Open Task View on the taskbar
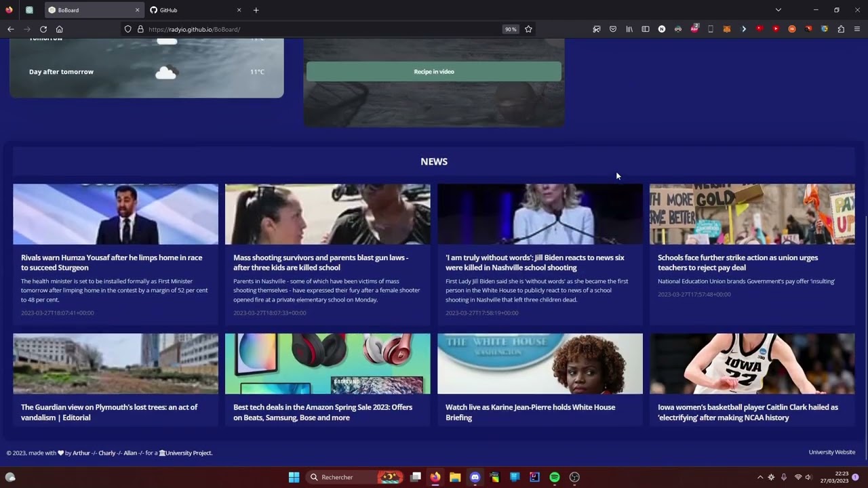Image resolution: width=868 pixels, height=488 pixels. click(x=416, y=477)
